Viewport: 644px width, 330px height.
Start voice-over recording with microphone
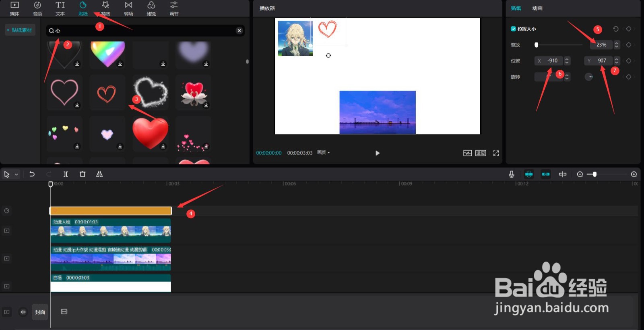pyautogui.click(x=512, y=174)
